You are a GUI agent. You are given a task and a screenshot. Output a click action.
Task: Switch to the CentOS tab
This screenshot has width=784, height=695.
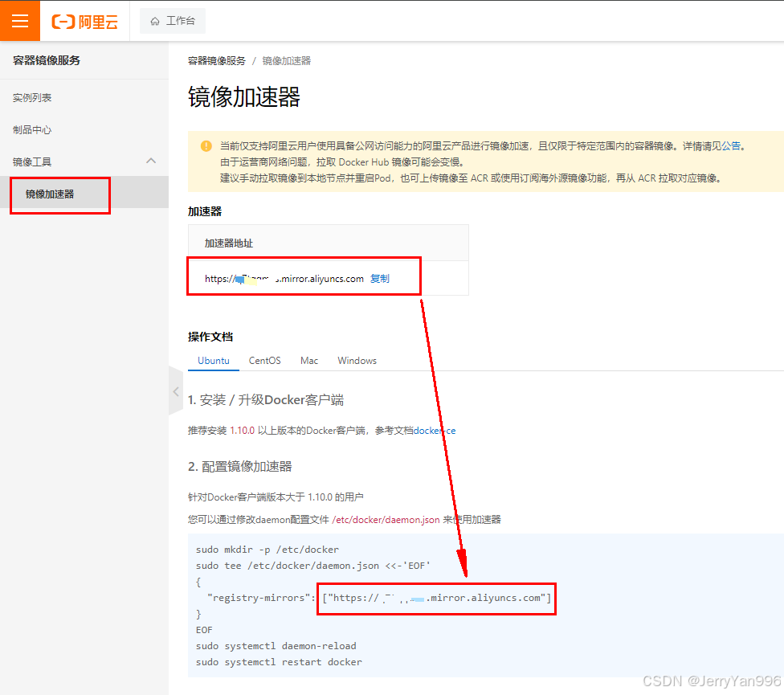264,361
